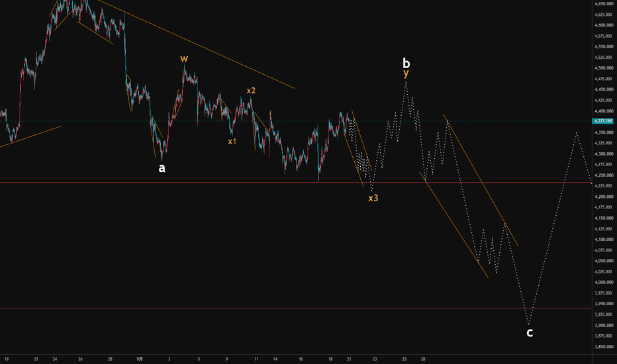Select the upper red horizontal support line
Screen dimensions: 617x364
coord(296,183)
